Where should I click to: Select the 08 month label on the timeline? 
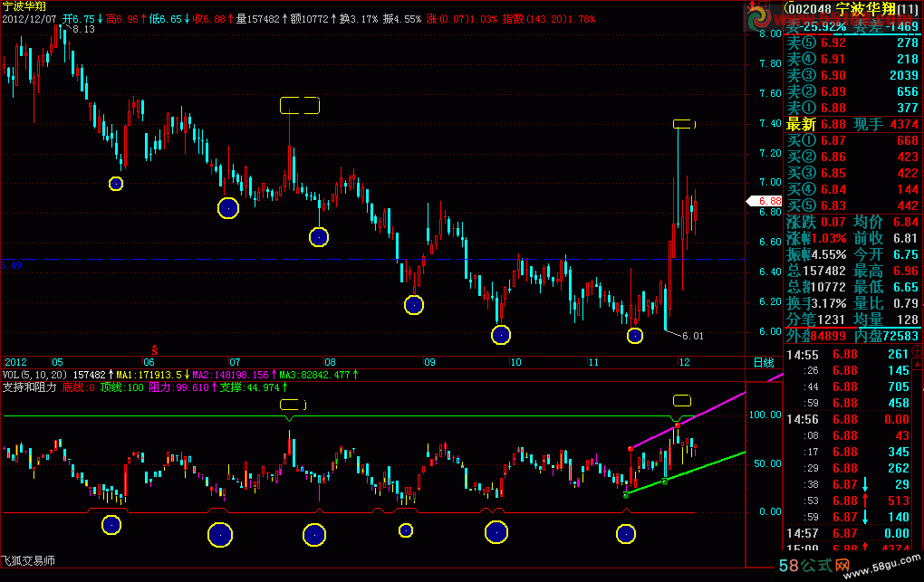click(330, 362)
